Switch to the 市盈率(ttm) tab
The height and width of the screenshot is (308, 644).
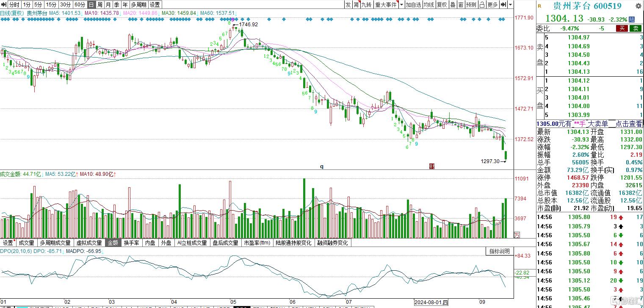[257, 243]
